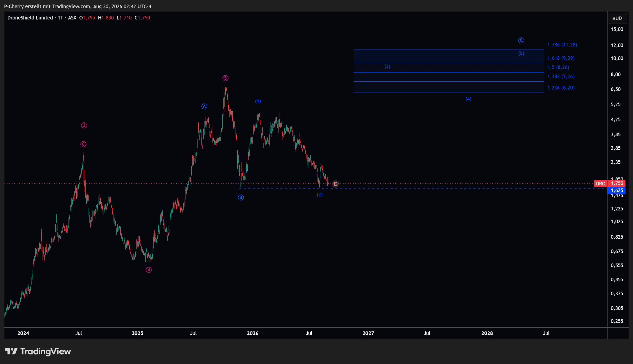Click the red DRO price tag
Image resolution: width=633 pixels, height=364 pixels.
click(601, 183)
